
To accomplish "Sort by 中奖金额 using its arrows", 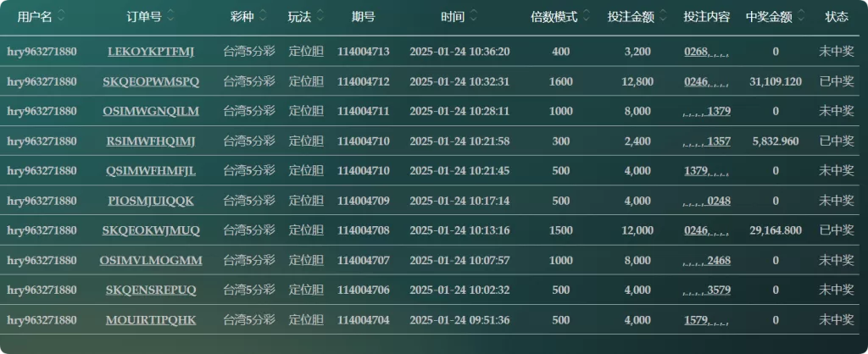I will 801,17.
